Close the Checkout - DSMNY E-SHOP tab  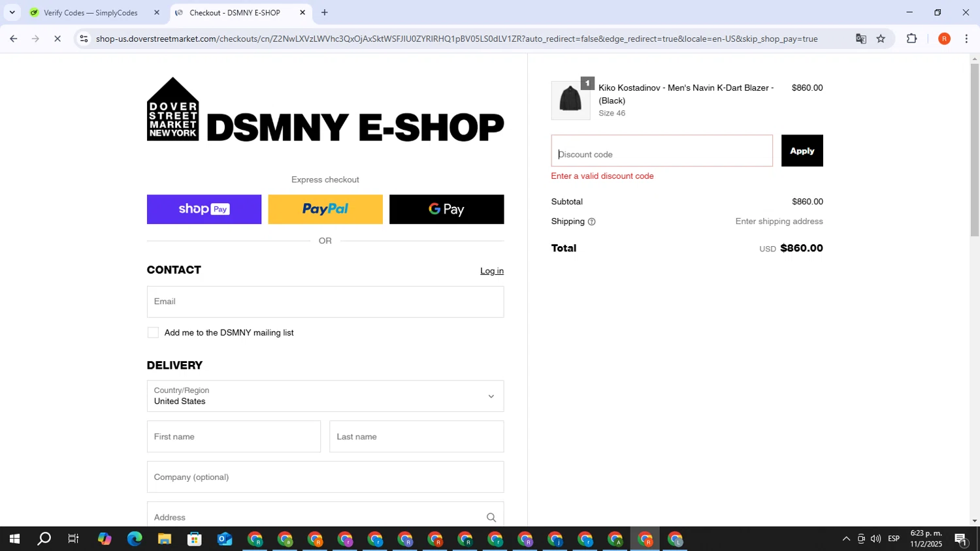[302, 12]
